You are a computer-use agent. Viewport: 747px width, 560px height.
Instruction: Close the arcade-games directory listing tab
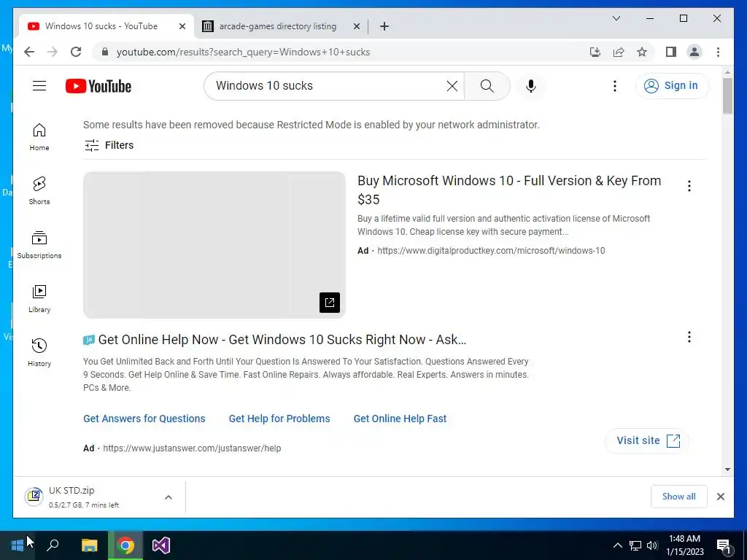[356, 26]
